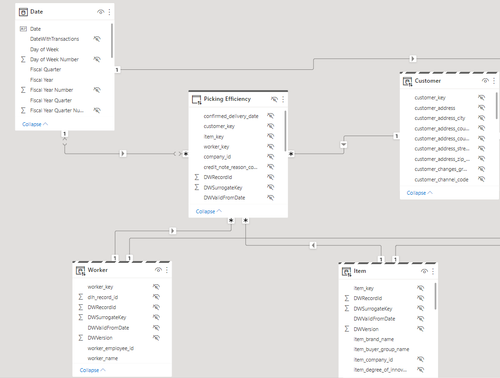Collapse the Picking Efficiency table

click(209, 211)
